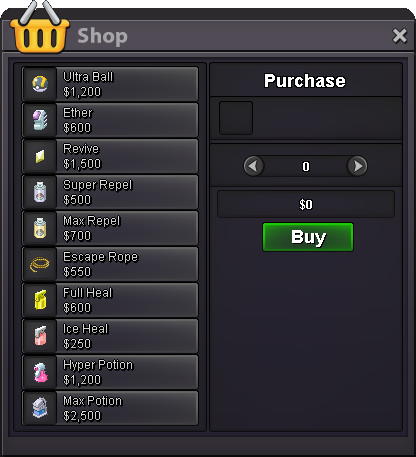Viewport: 416px width, 457px height.
Task: Click the total price $0 box
Action: [x=306, y=204]
